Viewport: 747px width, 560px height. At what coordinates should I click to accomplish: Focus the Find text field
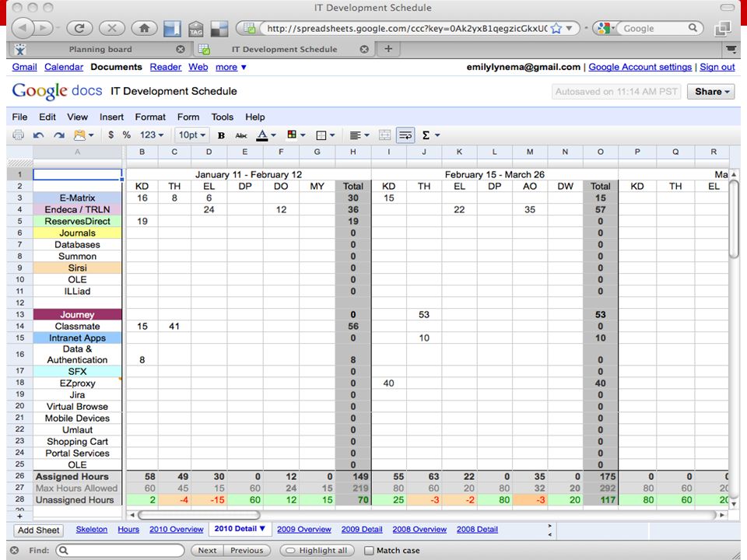click(120, 550)
